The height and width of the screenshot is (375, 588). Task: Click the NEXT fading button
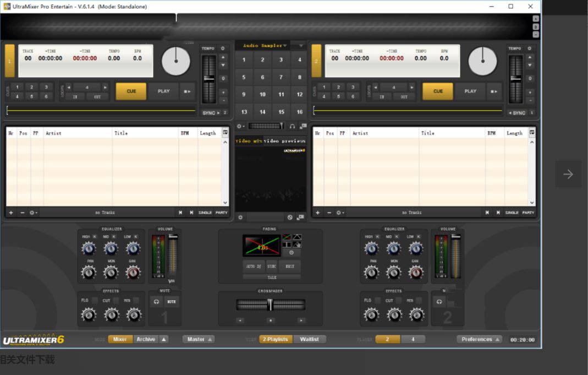[290, 267]
